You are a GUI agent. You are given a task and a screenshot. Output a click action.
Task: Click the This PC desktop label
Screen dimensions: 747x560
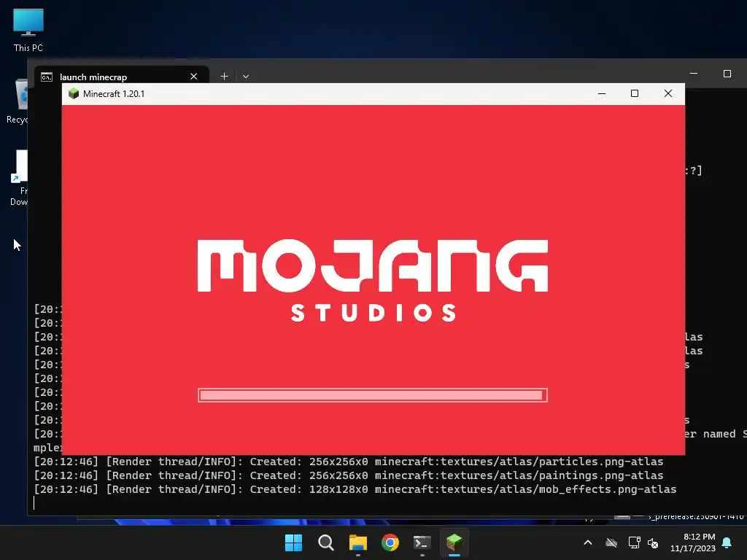pos(28,47)
